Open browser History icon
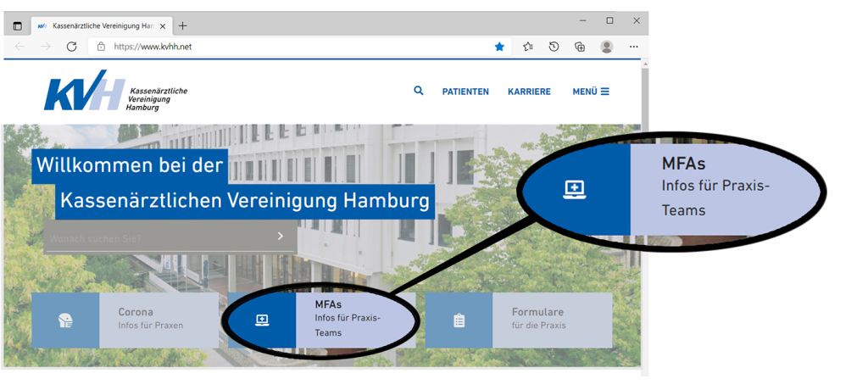 554,47
